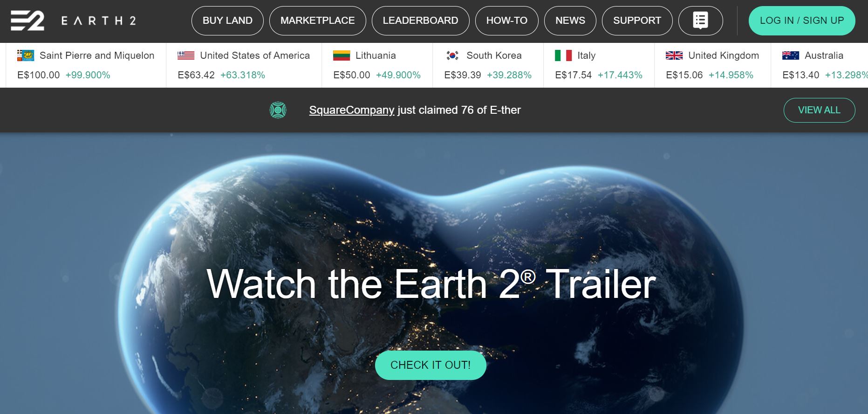This screenshot has height=414, width=868.
Task: Click the E-ther claim icon
Action: tap(278, 110)
